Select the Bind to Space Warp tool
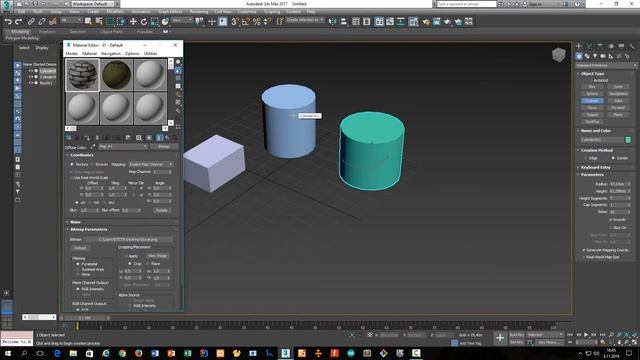640x360 pixels. coord(53,22)
